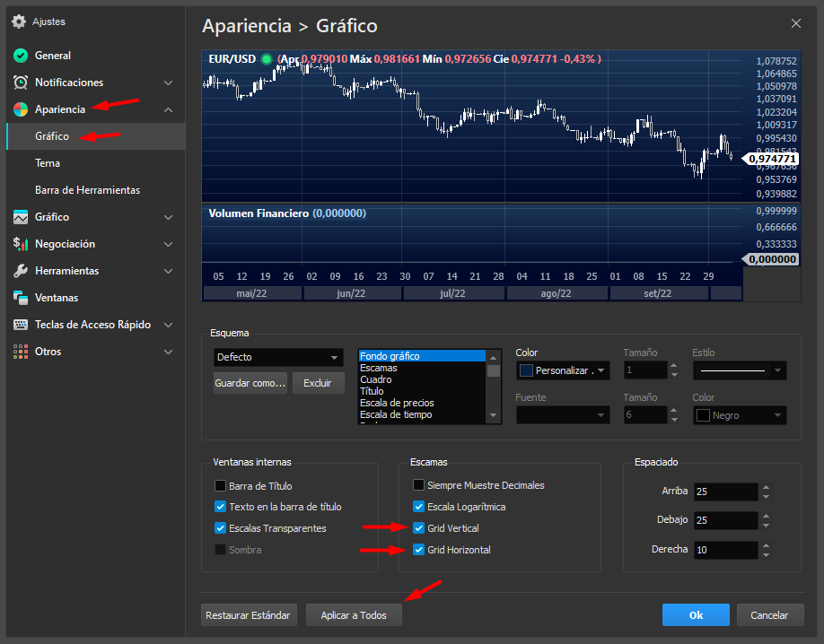Image resolution: width=824 pixels, height=644 pixels.
Task: Click the Arriba spacing input field
Action: [725, 492]
